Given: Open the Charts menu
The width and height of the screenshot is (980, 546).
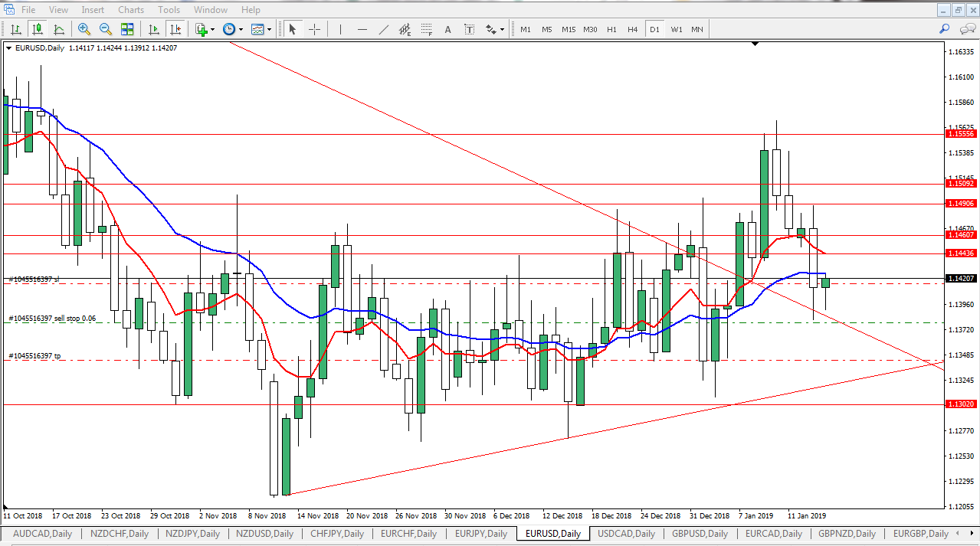Looking at the screenshot, I should pyautogui.click(x=131, y=10).
